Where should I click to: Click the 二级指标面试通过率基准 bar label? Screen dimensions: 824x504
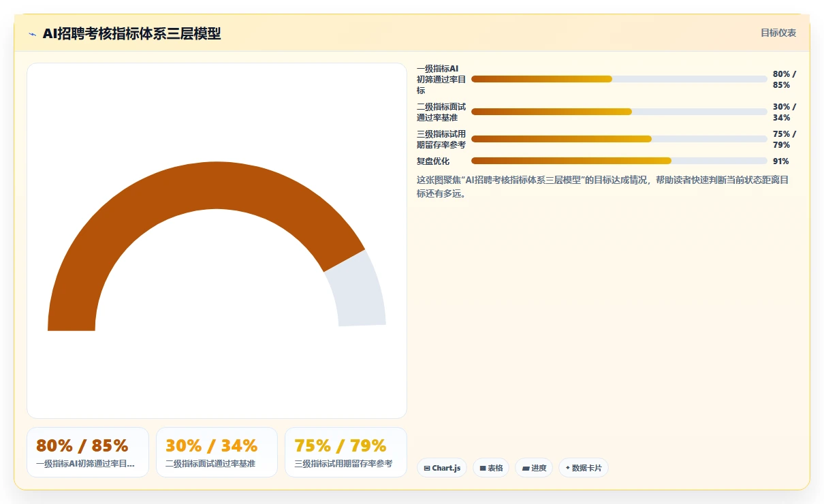pos(441,112)
